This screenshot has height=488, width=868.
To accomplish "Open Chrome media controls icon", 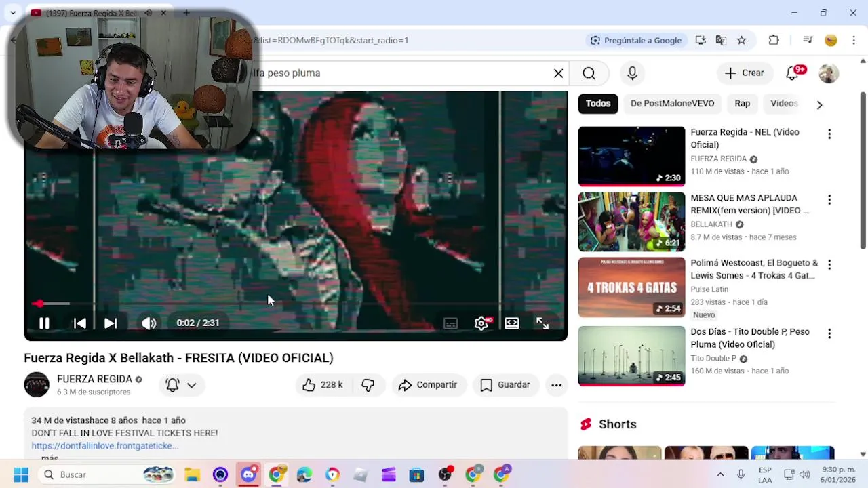I will 808,41.
